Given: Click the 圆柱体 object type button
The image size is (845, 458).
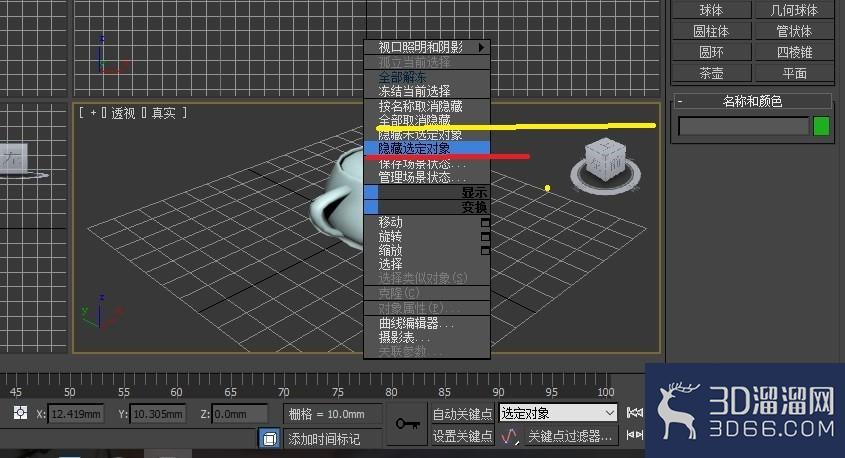Looking at the screenshot, I should [x=711, y=31].
